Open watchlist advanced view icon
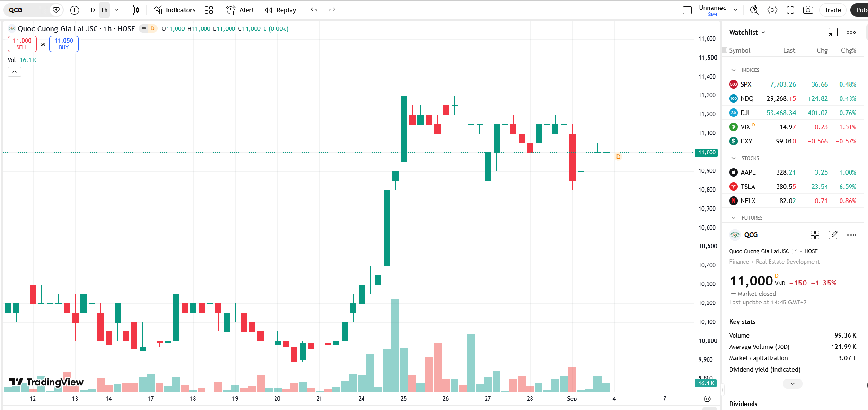868x410 pixels. point(833,32)
